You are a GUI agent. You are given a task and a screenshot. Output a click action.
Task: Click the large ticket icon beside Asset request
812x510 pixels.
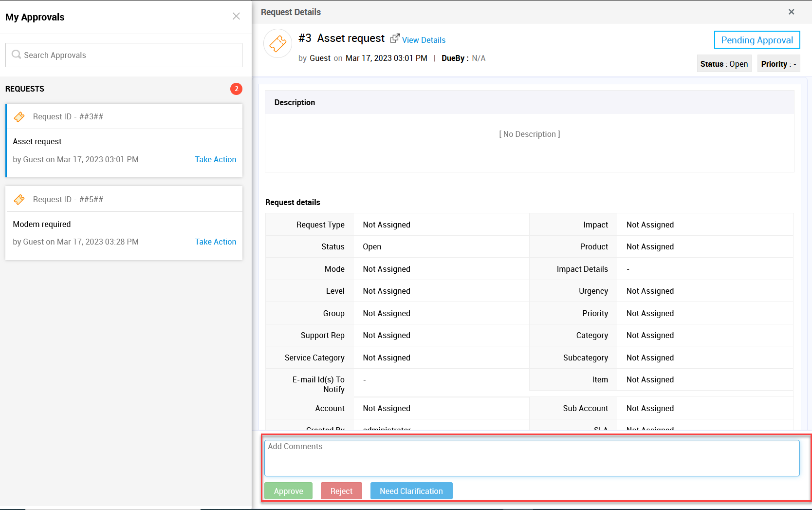(x=277, y=44)
